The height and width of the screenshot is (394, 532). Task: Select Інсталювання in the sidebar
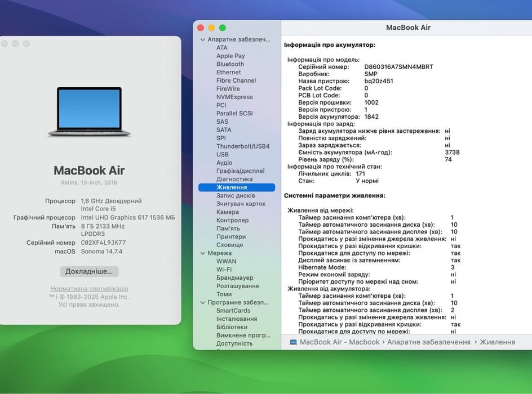coord(237,319)
